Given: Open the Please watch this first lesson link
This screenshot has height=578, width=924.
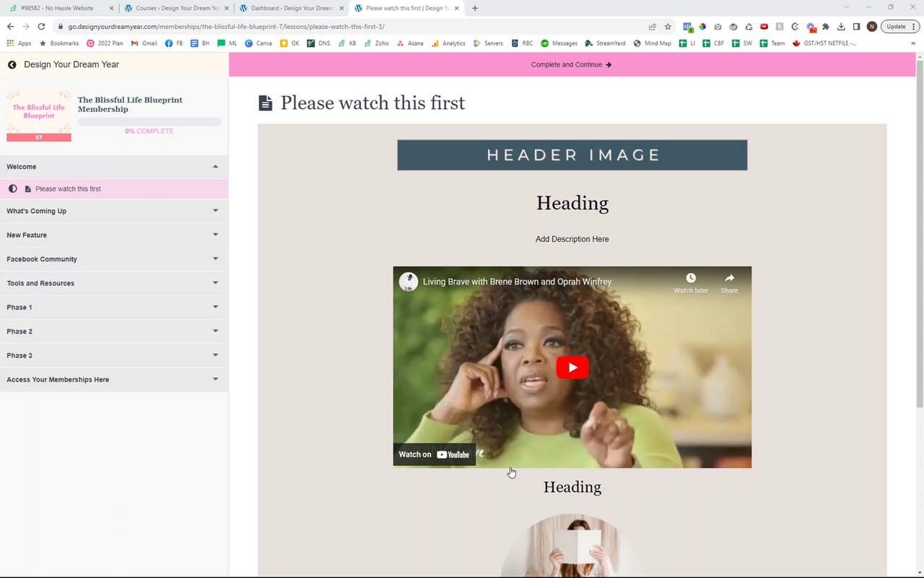Looking at the screenshot, I should pyautogui.click(x=68, y=189).
